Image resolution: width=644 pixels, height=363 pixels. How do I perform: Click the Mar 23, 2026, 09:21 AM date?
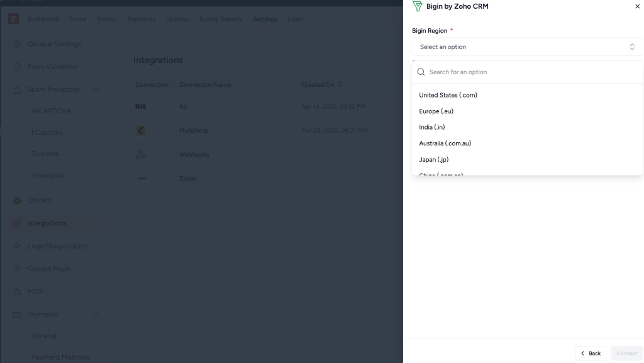pos(334,130)
